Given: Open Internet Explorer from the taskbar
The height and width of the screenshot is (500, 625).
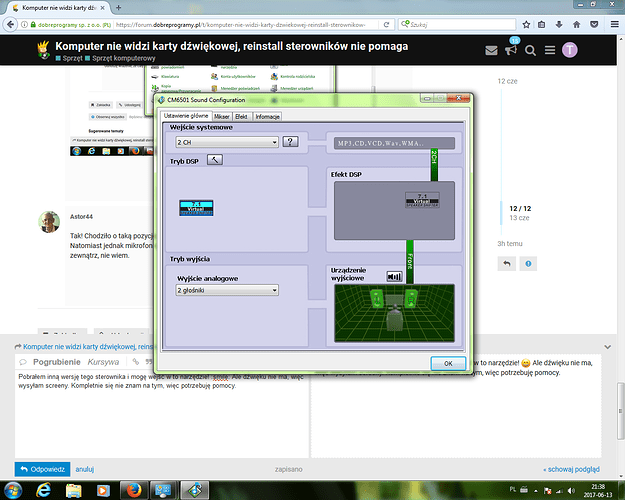Looking at the screenshot, I should pyautogui.click(x=43, y=490).
